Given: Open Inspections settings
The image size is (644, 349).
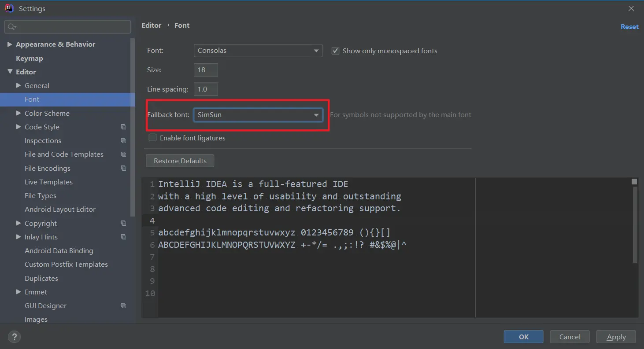Looking at the screenshot, I should click(43, 141).
